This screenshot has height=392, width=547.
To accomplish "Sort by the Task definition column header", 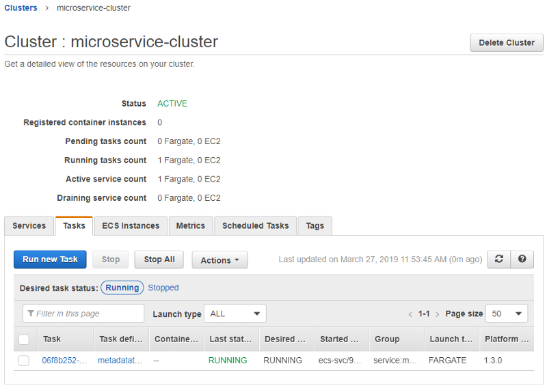I will pyautogui.click(x=122, y=339).
